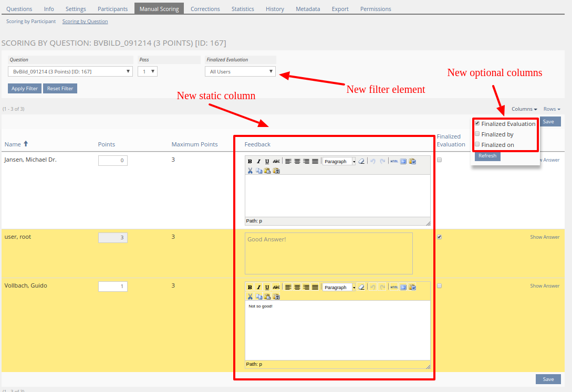Enable the Finalized by column option
Screen dimensions: 572x392
(x=477, y=134)
